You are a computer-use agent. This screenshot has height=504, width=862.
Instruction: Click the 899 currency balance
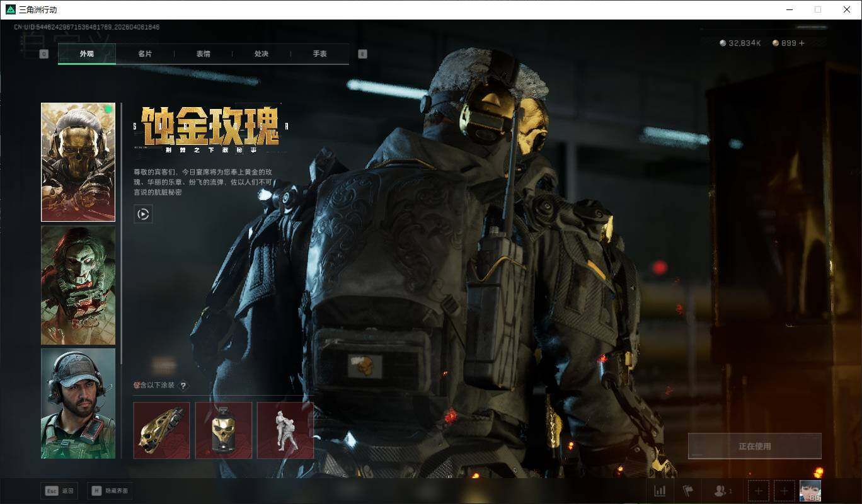pyautogui.click(x=788, y=43)
